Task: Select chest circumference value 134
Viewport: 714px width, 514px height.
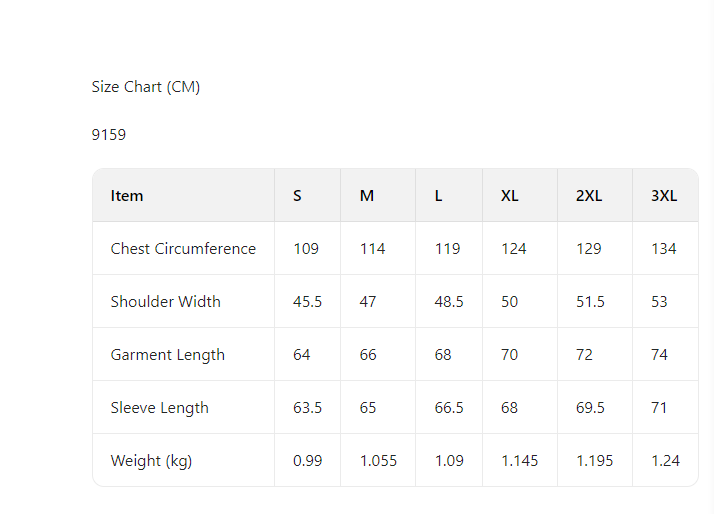Action: pyautogui.click(x=664, y=249)
